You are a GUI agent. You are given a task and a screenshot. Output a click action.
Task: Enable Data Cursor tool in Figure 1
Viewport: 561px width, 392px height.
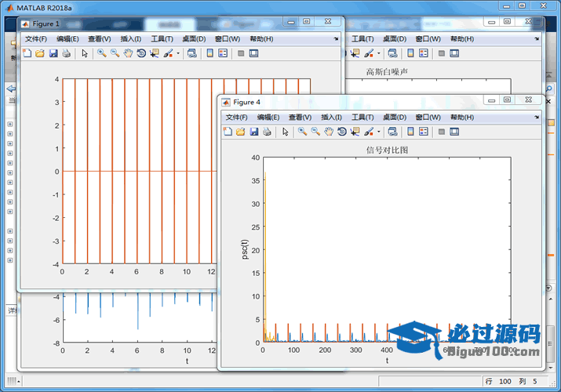click(x=155, y=53)
